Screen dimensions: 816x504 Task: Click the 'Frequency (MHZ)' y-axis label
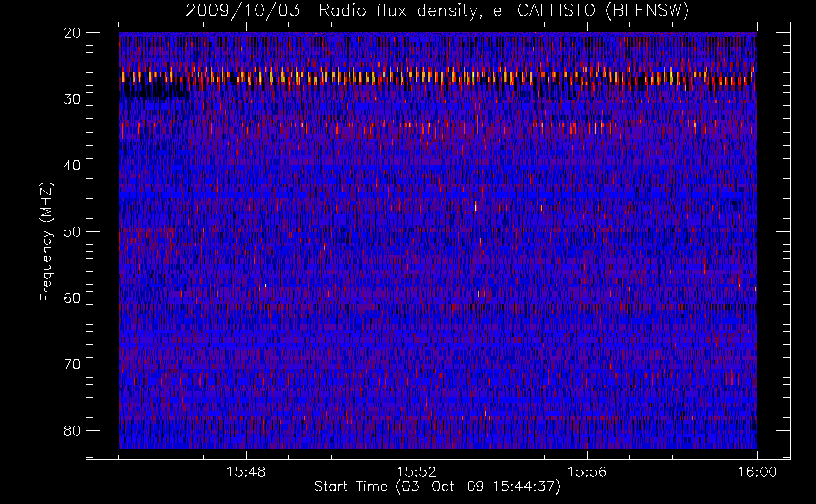coord(46,241)
